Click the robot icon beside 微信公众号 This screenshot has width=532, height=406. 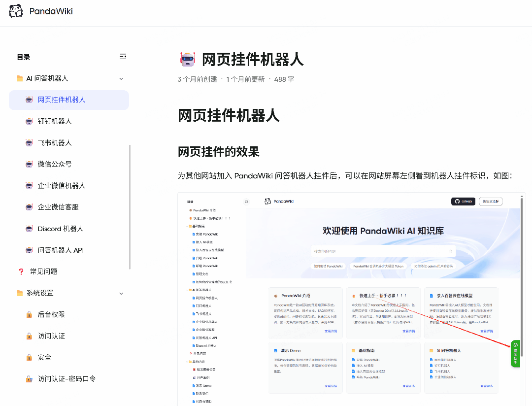[29, 164]
